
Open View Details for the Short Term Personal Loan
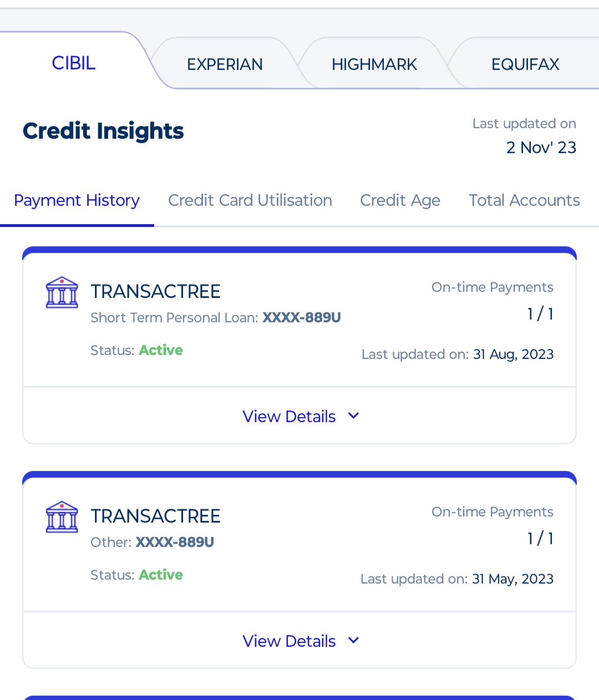[x=289, y=417]
